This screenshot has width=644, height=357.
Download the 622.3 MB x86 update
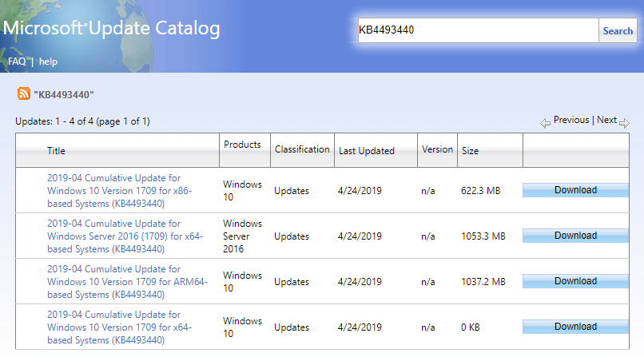coord(575,190)
